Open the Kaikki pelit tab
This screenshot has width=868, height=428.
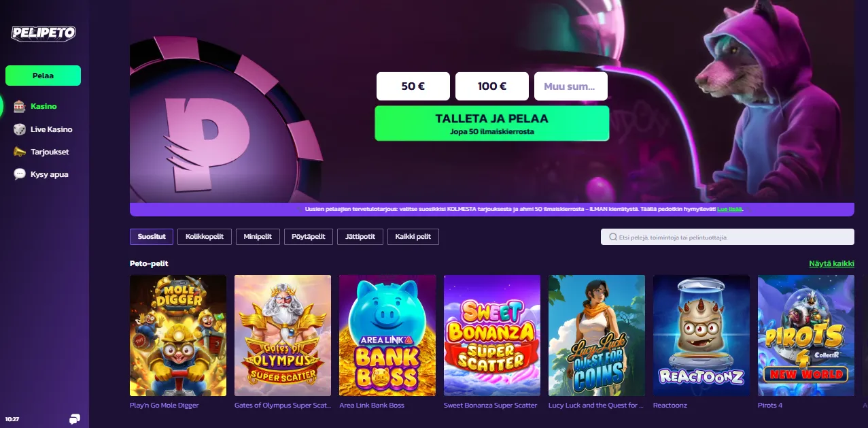413,237
